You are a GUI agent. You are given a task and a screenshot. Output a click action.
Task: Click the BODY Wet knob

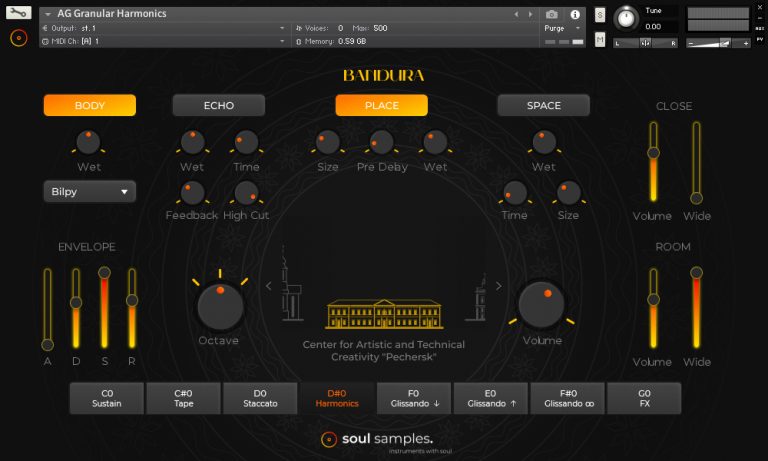[89, 143]
